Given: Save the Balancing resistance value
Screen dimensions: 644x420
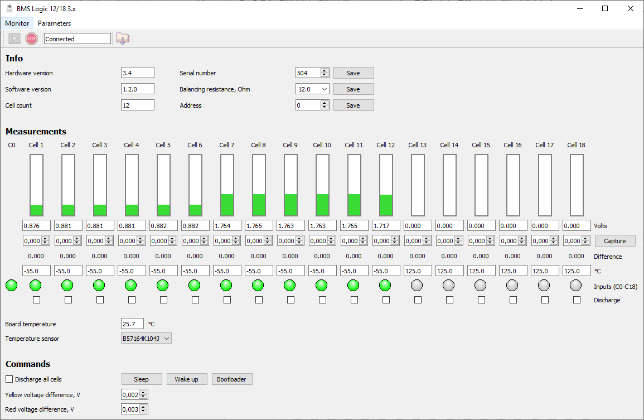Looking at the screenshot, I should click(353, 89).
